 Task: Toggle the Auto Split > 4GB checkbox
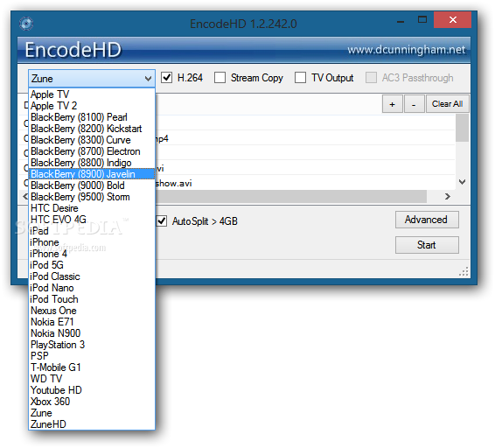(161, 220)
